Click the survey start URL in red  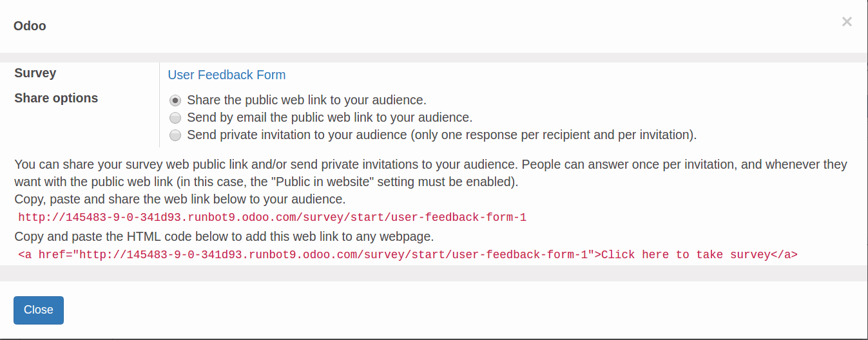pyautogui.click(x=272, y=218)
